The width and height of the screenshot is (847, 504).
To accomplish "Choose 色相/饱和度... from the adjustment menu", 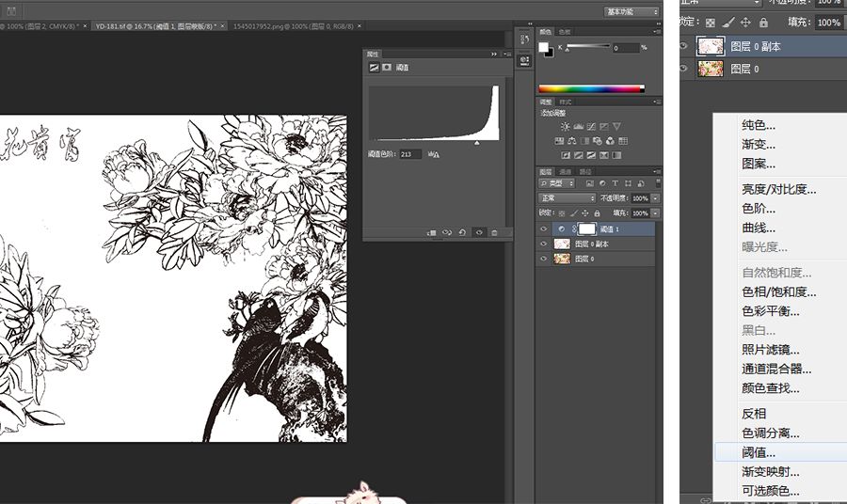I will 779,291.
